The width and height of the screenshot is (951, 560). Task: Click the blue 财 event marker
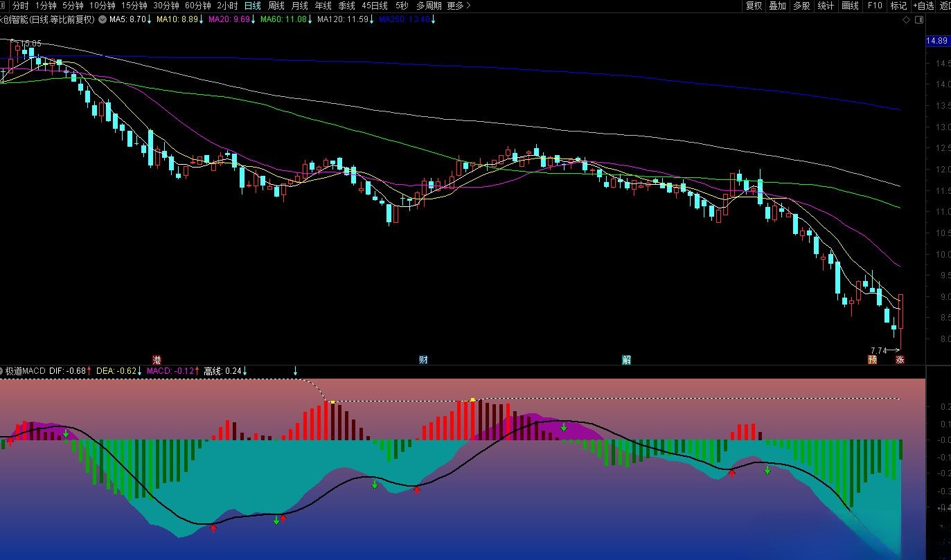[423, 359]
